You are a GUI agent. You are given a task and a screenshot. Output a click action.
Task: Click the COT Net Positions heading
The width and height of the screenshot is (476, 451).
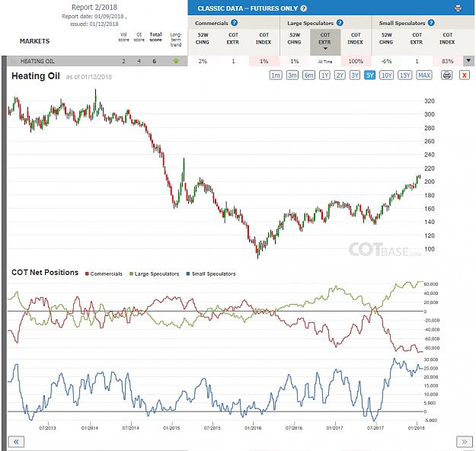tap(45, 273)
